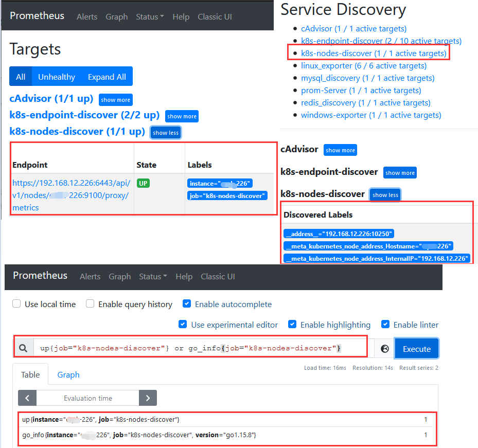Open Status dropdown in top navbar
The height and width of the screenshot is (448, 478).
150,17
